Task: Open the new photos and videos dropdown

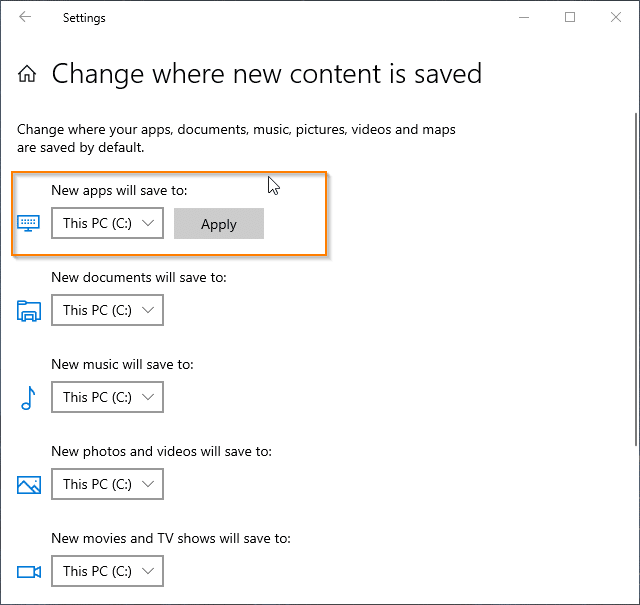Action: (x=107, y=484)
